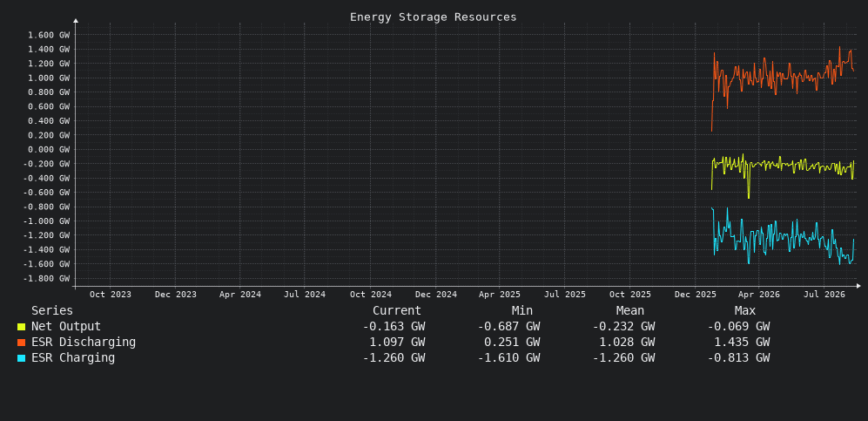Click the Series column header
The height and width of the screenshot is (421, 868).
tap(52, 311)
